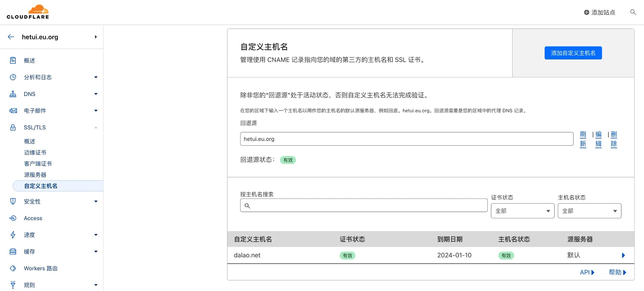This screenshot has width=644, height=291.
Task: Expand the dalao.net row details arrow
Action: click(623, 255)
